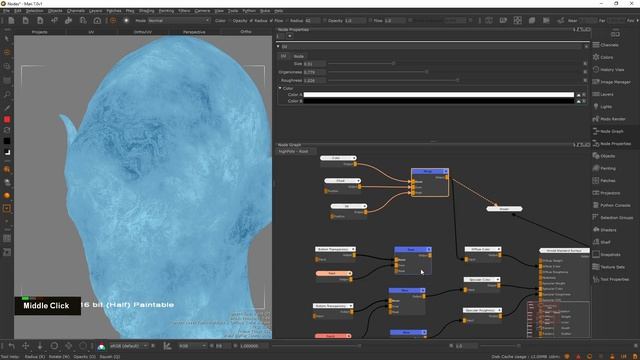Open the brush Mode dropdown
Screen dimensions: 640x360
179,20
